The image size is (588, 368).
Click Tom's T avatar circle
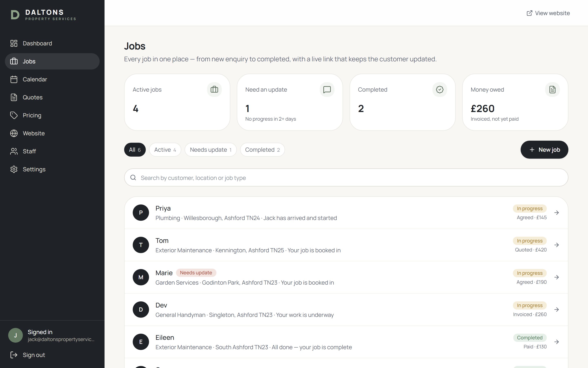click(141, 245)
